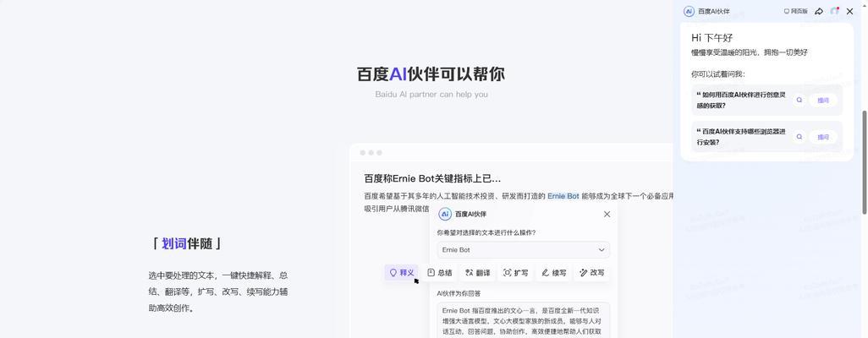
Task: Click the page vertical scrollbar thumb
Action: pyautogui.click(x=864, y=161)
